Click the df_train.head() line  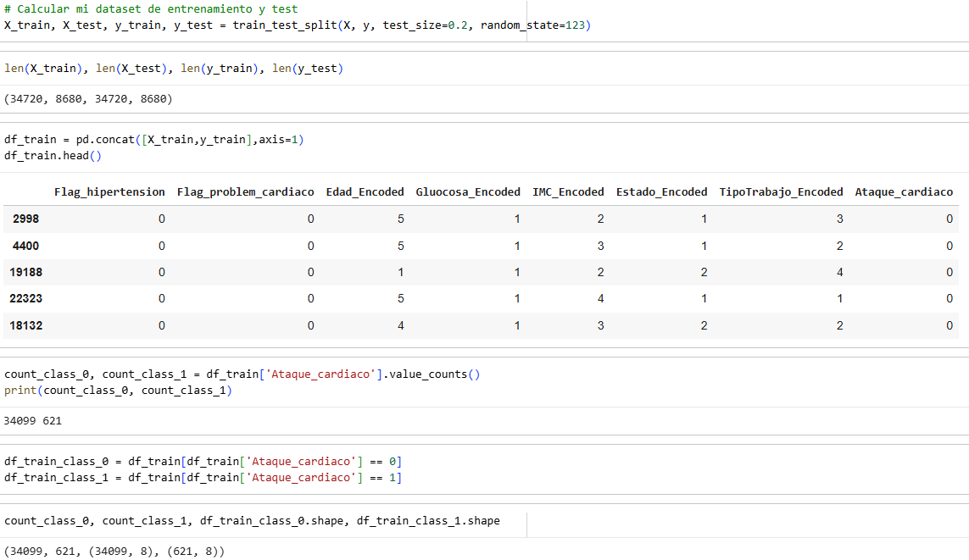[x=53, y=156]
